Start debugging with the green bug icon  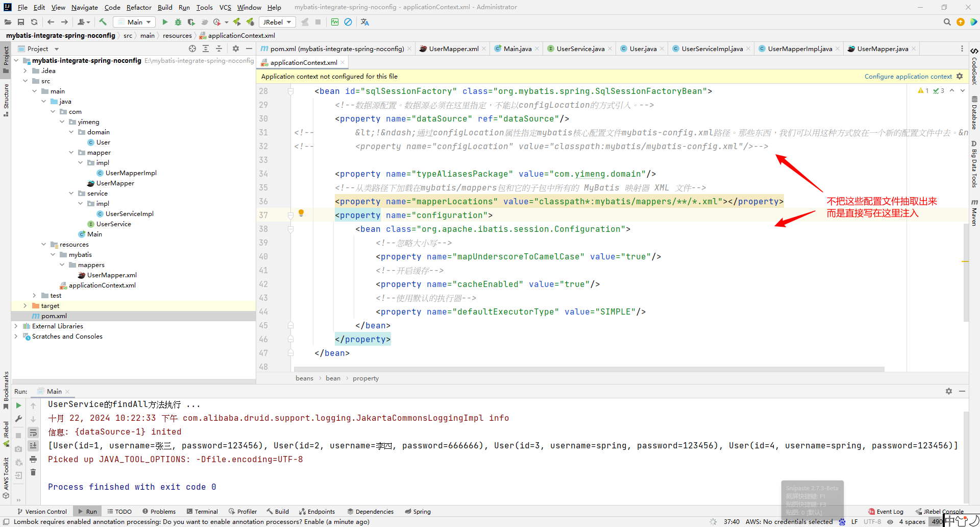coord(178,22)
